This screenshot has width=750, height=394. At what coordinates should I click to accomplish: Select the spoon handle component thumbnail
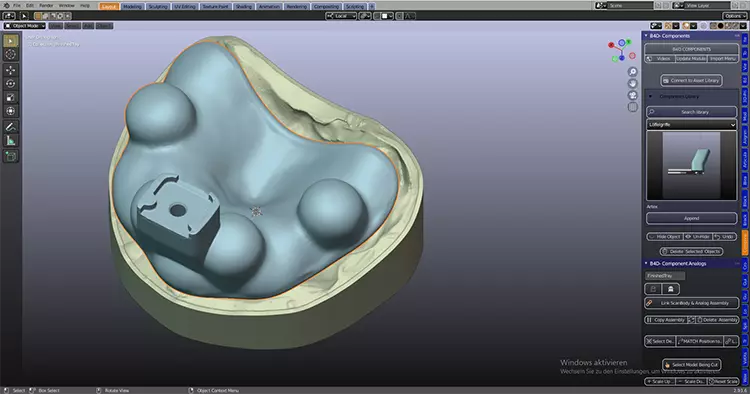pos(691,165)
